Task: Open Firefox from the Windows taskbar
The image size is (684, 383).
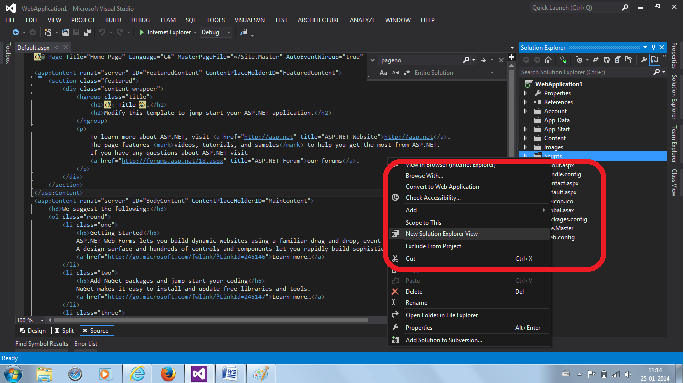Action: [x=168, y=374]
